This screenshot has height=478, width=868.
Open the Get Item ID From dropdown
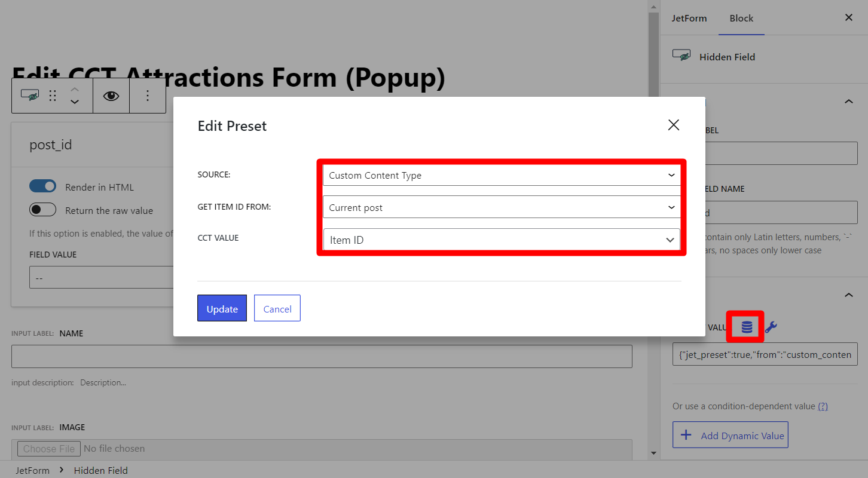(501, 207)
